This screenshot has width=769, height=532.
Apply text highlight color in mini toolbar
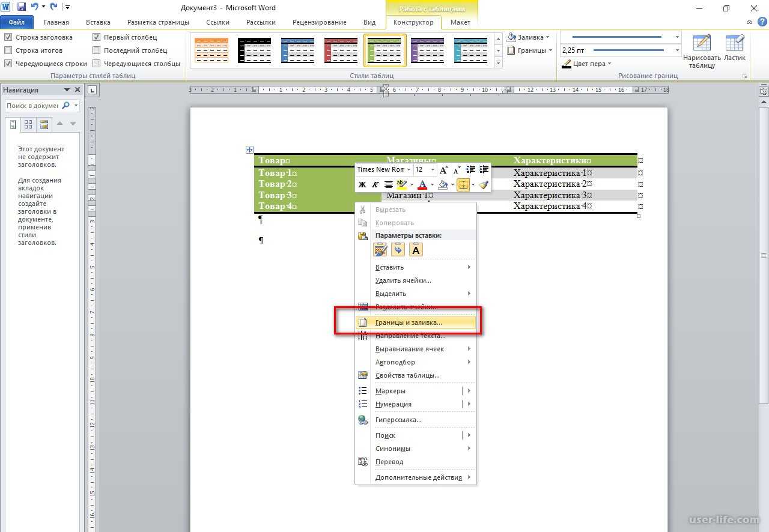click(402, 185)
